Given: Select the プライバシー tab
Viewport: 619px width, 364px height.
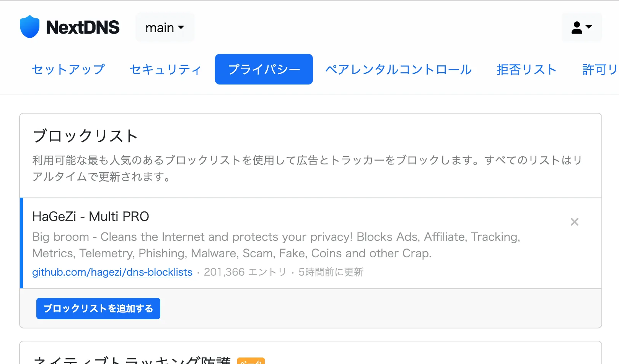Looking at the screenshot, I should coord(264,69).
